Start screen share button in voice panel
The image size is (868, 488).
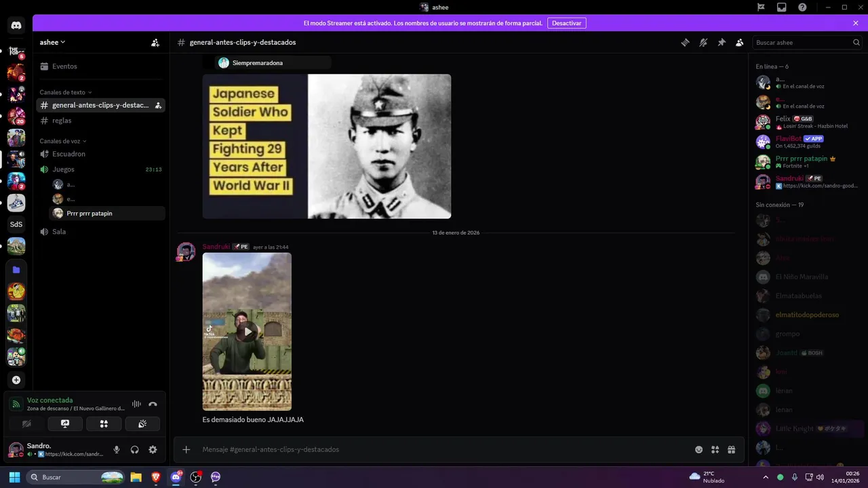65,424
